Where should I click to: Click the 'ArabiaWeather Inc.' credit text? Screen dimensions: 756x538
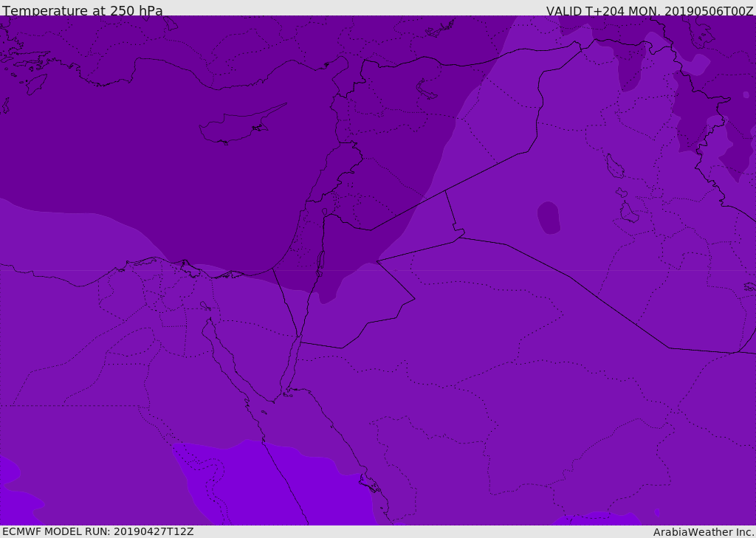(x=703, y=532)
